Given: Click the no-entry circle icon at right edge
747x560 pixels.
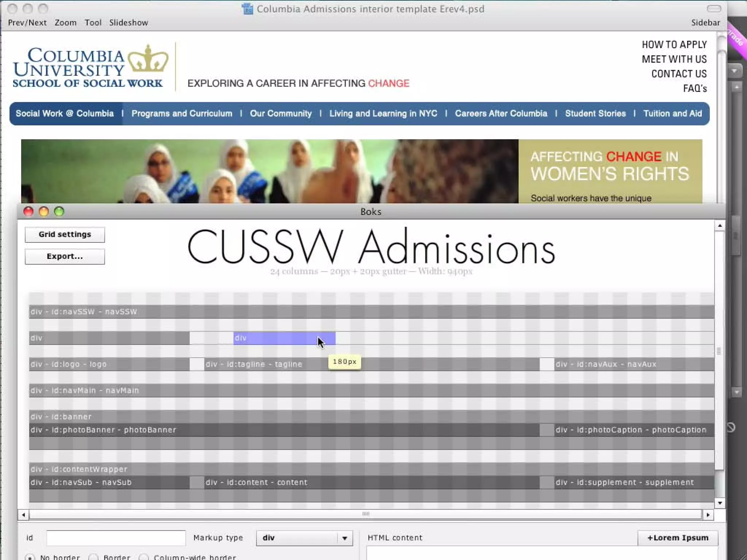Looking at the screenshot, I should coord(731,427).
